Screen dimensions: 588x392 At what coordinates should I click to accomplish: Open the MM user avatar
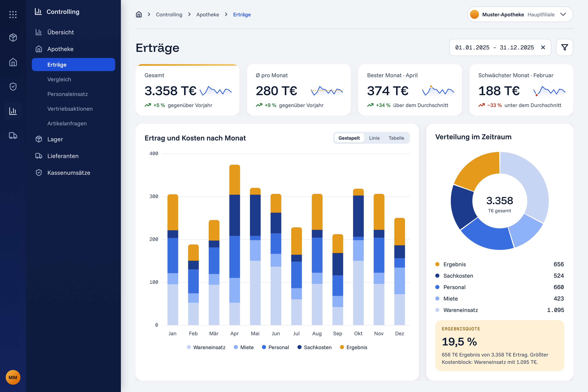click(x=13, y=377)
